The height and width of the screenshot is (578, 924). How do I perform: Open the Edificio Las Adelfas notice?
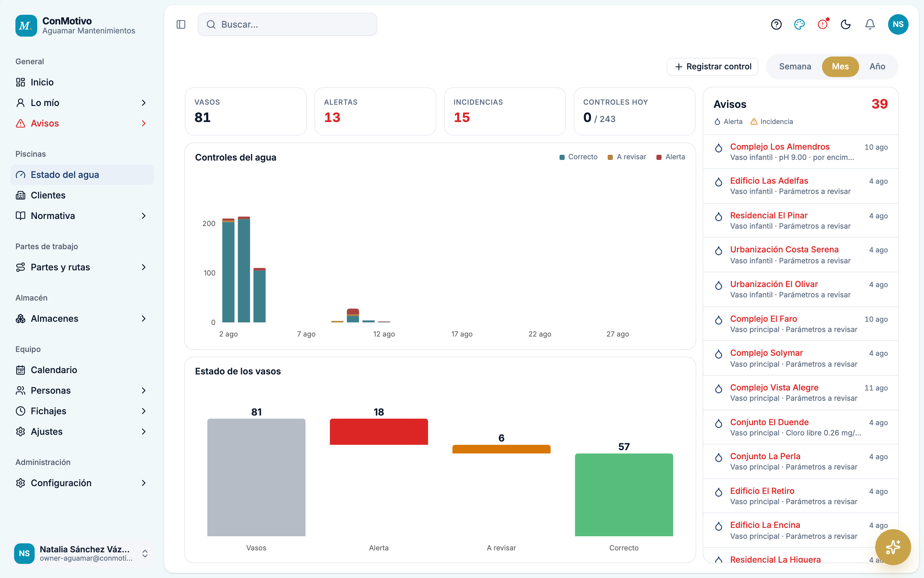[x=801, y=186]
